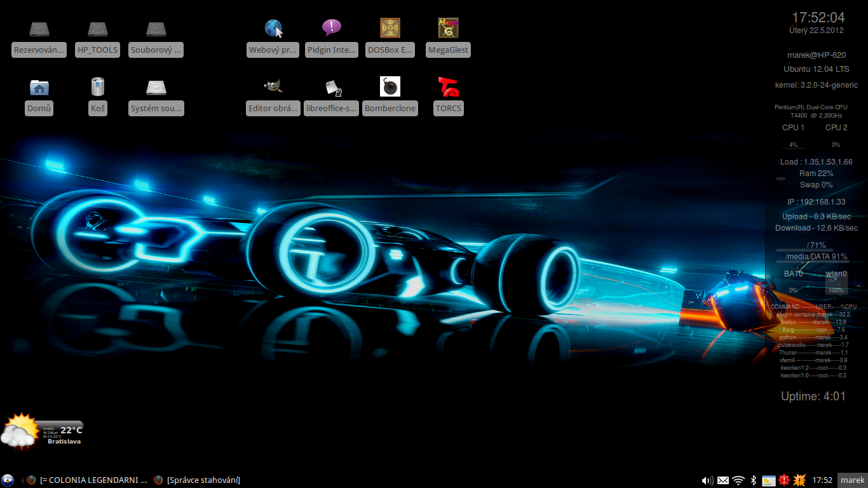Open the Domů home folder icon
The width and height of the screenshot is (868, 488).
click(39, 87)
